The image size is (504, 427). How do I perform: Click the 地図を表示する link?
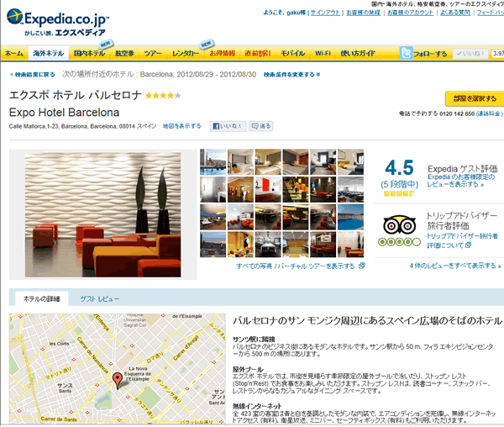click(x=181, y=126)
